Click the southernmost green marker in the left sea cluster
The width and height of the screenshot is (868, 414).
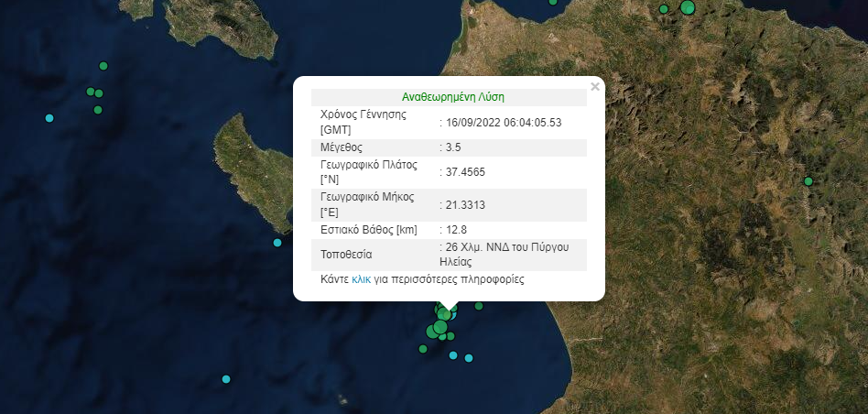pyautogui.click(x=98, y=110)
